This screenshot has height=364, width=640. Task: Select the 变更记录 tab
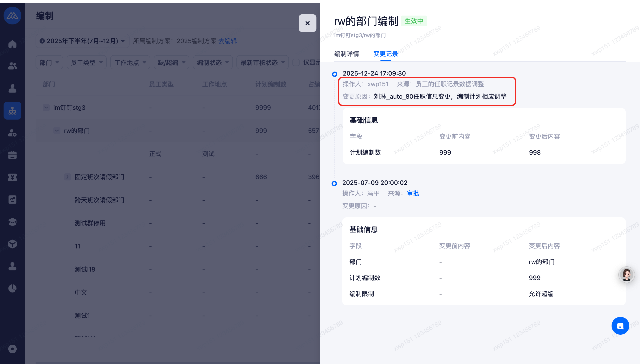386,54
